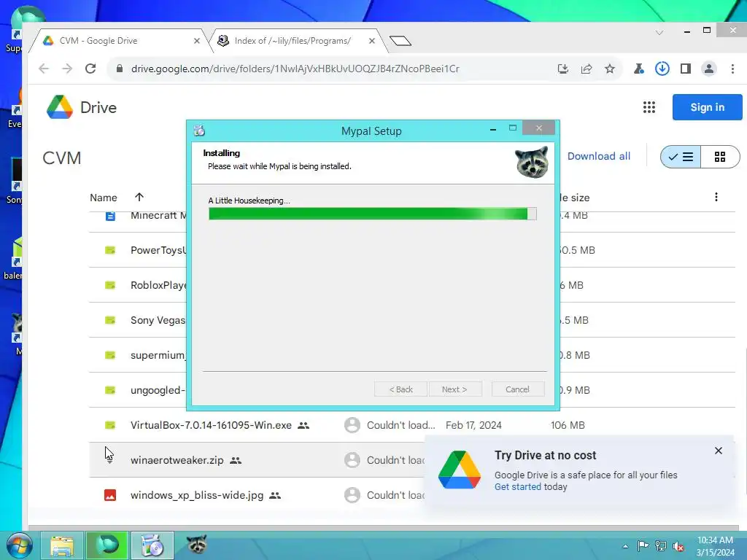Expand the tab search chevron
Screen dimensions: 747x560
click(659, 33)
